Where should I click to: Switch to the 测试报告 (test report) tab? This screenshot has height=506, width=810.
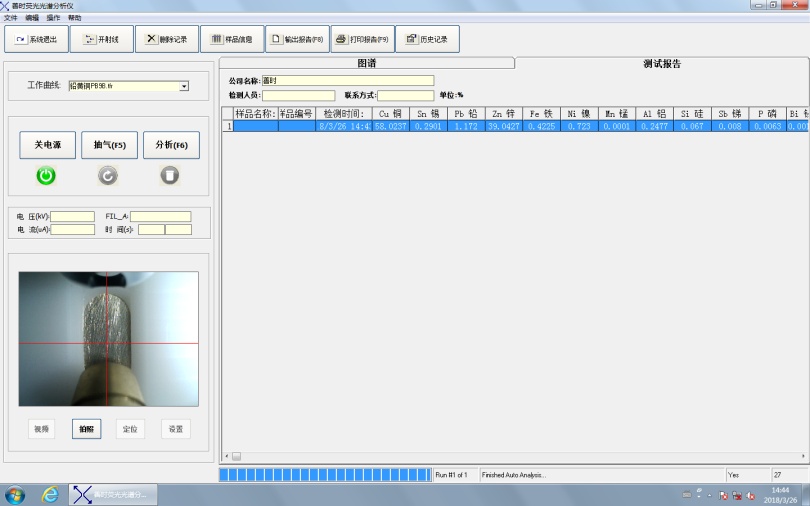point(662,64)
